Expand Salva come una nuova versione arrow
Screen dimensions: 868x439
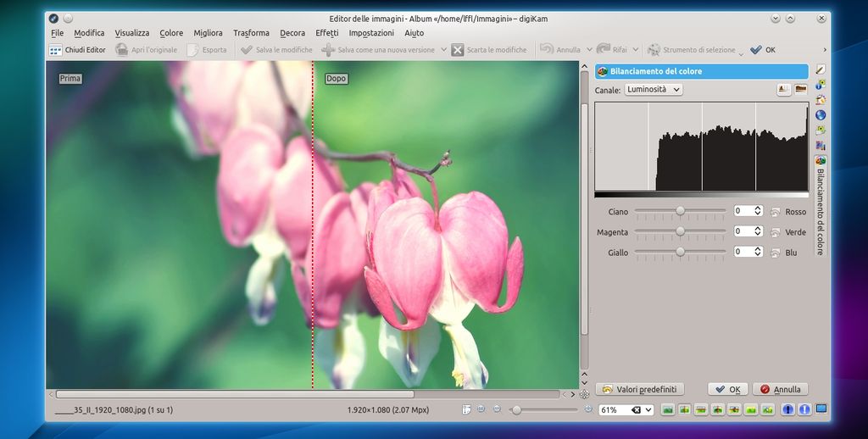(443, 50)
